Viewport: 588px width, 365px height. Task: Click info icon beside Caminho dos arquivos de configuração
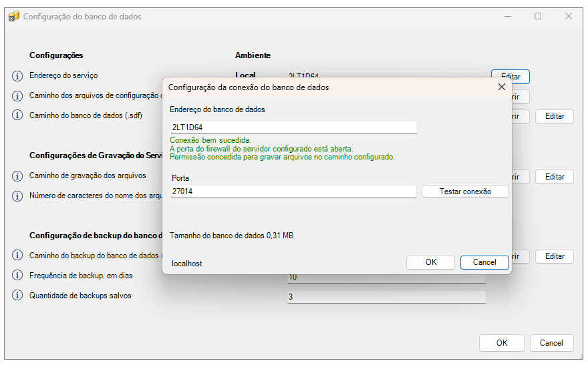pyautogui.click(x=17, y=96)
